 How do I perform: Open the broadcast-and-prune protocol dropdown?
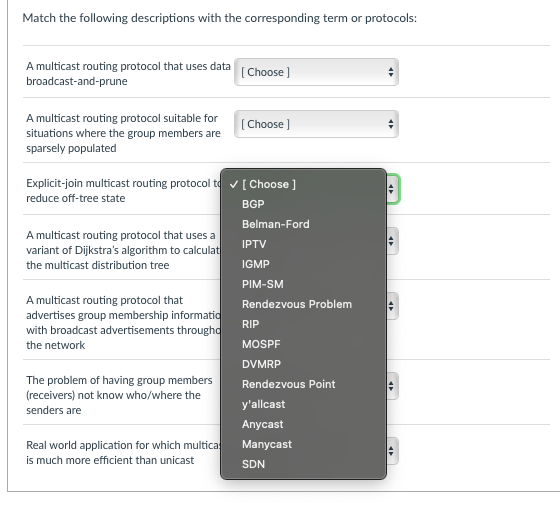pyautogui.click(x=316, y=72)
